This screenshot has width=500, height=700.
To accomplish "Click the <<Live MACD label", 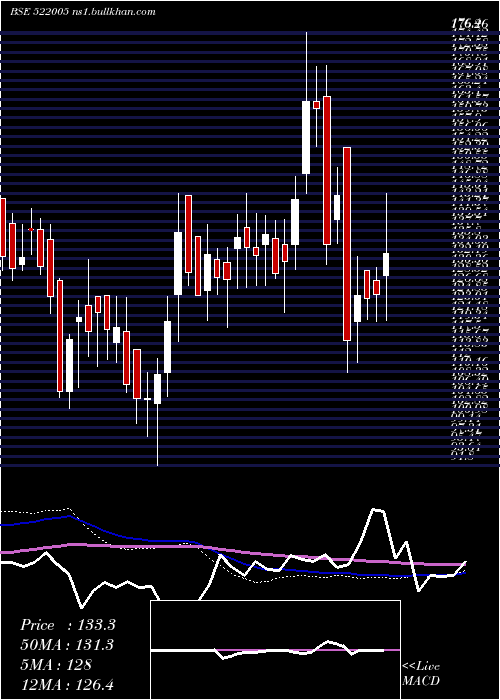I will pos(421,673).
